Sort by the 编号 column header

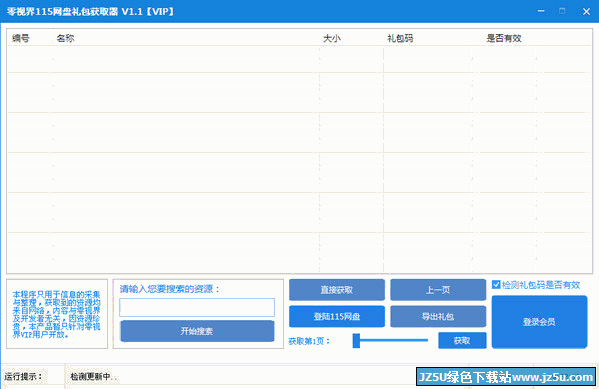tap(21, 38)
